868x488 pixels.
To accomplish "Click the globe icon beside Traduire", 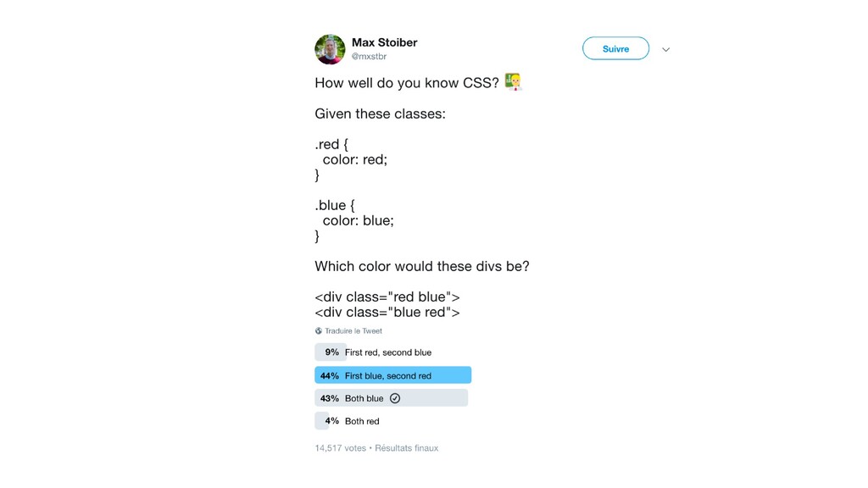I will click(x=319, y=331).
